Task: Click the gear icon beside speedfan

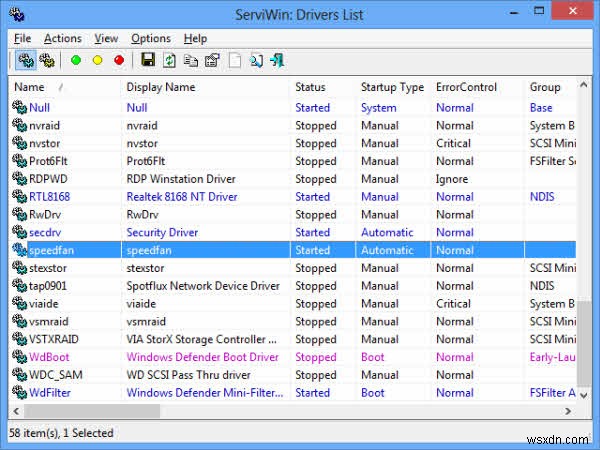Action: pos(19,250)
